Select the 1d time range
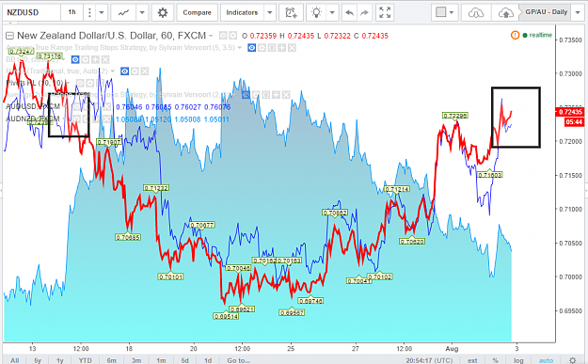Image resolution: width=588 pixels, height=364 pixels. [x=208, y=360]
